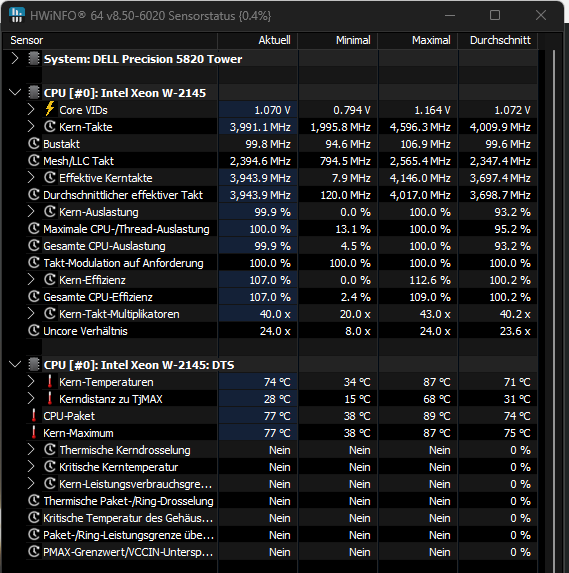
Task: Click the clock icon beside Gesamte CPU-Auslastung
Action: 34,246
